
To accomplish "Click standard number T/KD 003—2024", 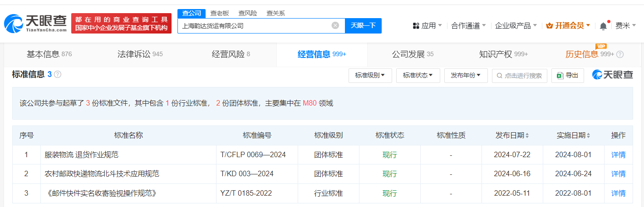I will (246, 174).
